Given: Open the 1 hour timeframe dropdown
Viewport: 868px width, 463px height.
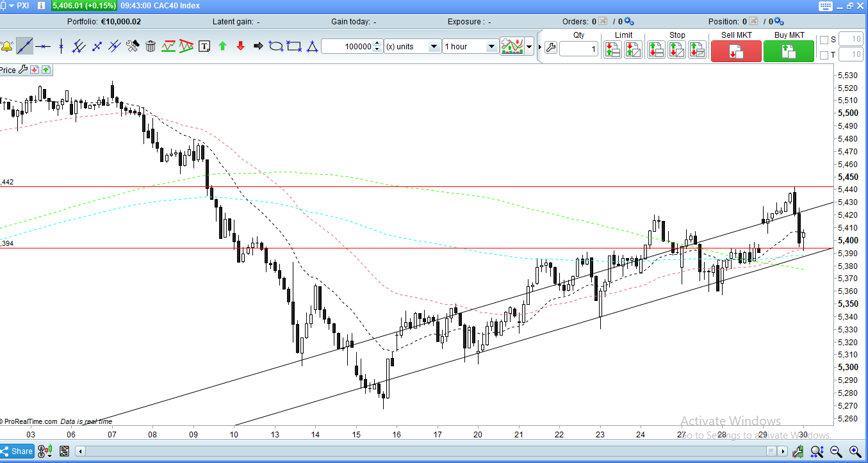Looking at the screenshot, I should 470,47.
